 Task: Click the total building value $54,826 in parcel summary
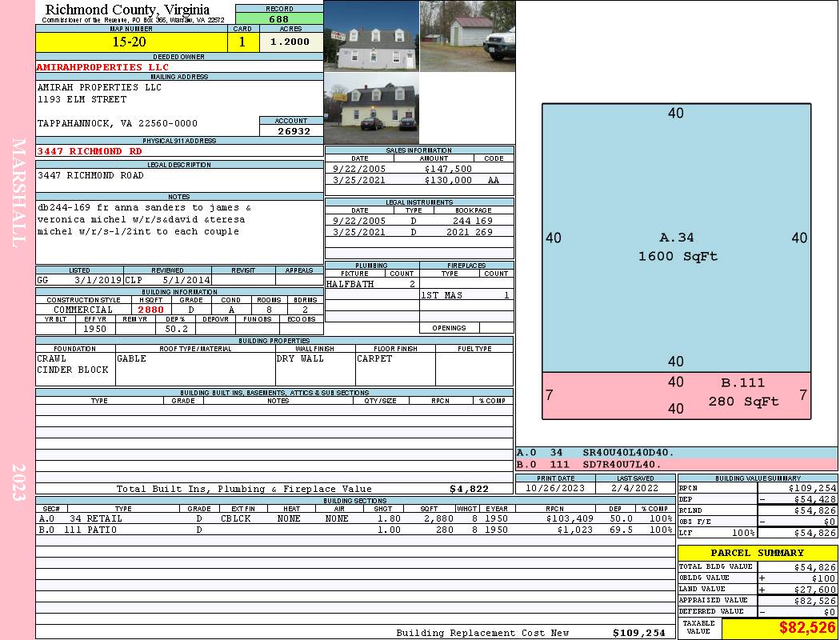814,567
